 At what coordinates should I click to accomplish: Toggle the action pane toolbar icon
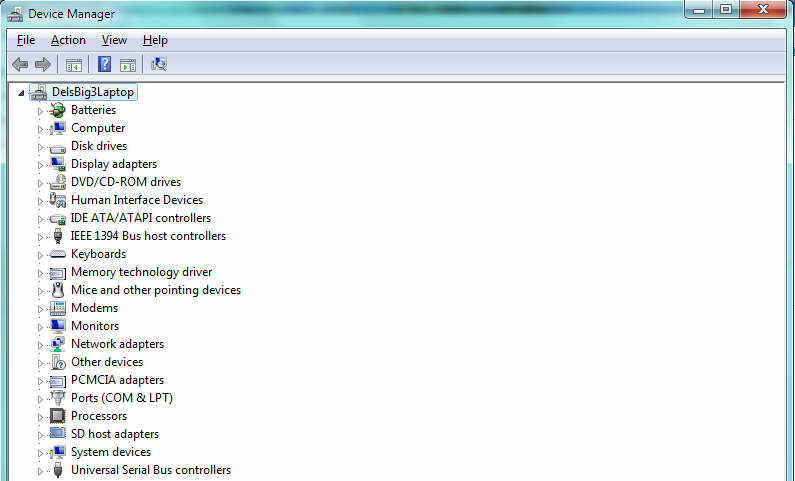tap(128, 65)
